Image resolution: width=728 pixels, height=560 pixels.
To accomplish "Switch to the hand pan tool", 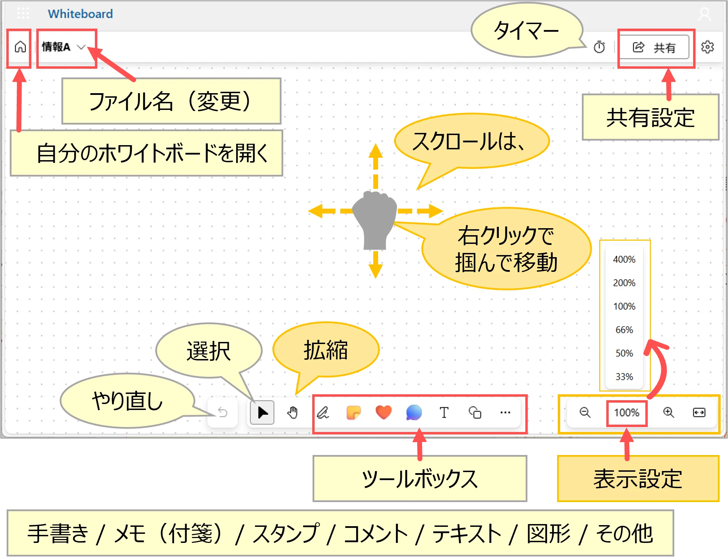I will [x=292, y=412].
